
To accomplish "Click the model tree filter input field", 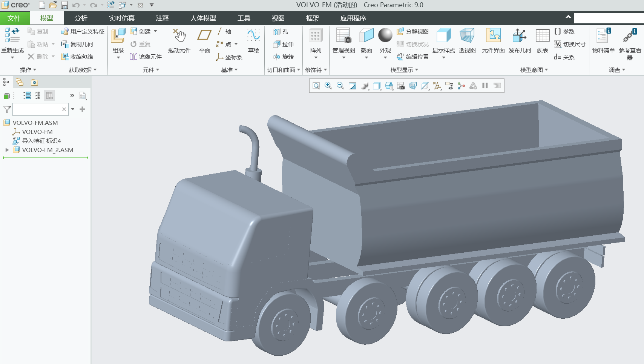I will pos(40,109).
